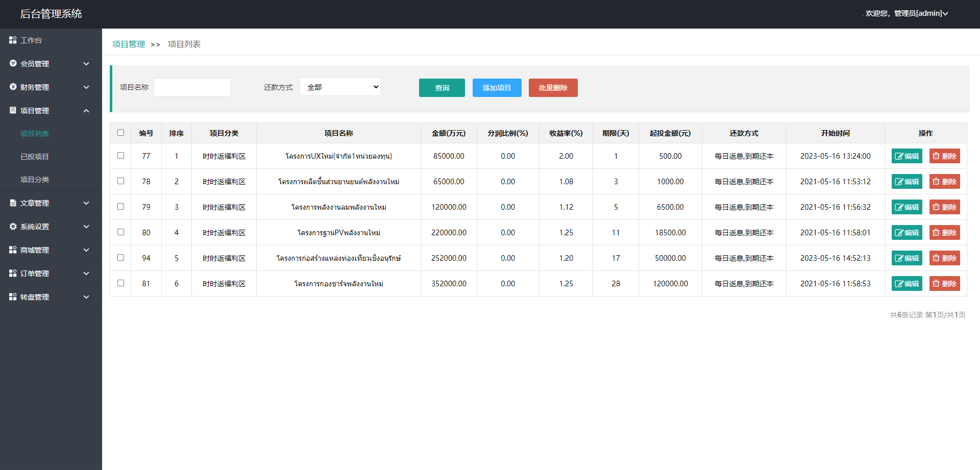This screenshot has height=470, width=980.
Task: Select the checkbox for project row 94
Action: [x=120, y=258]
